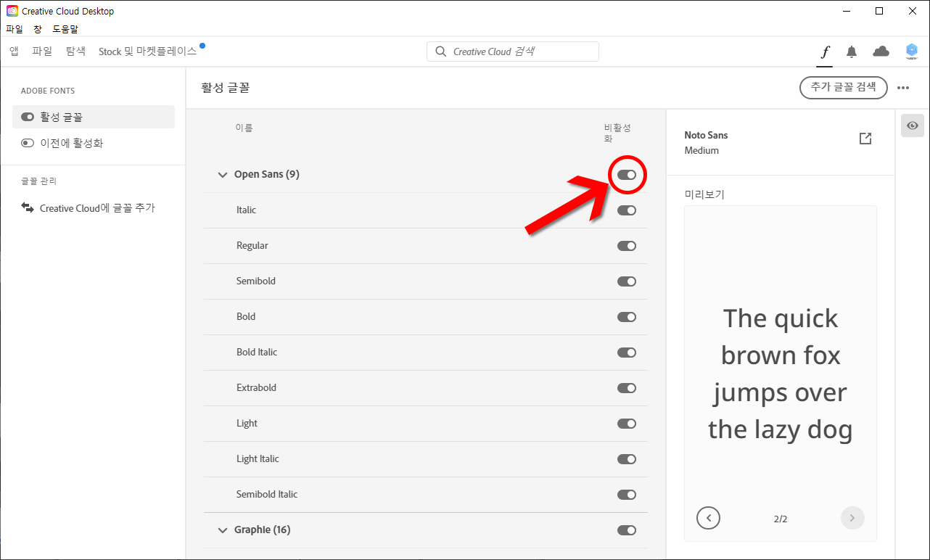This screenshot has width=930, height=560.
Task: Open the more options ellipsis menu
Action: point(903,88)
